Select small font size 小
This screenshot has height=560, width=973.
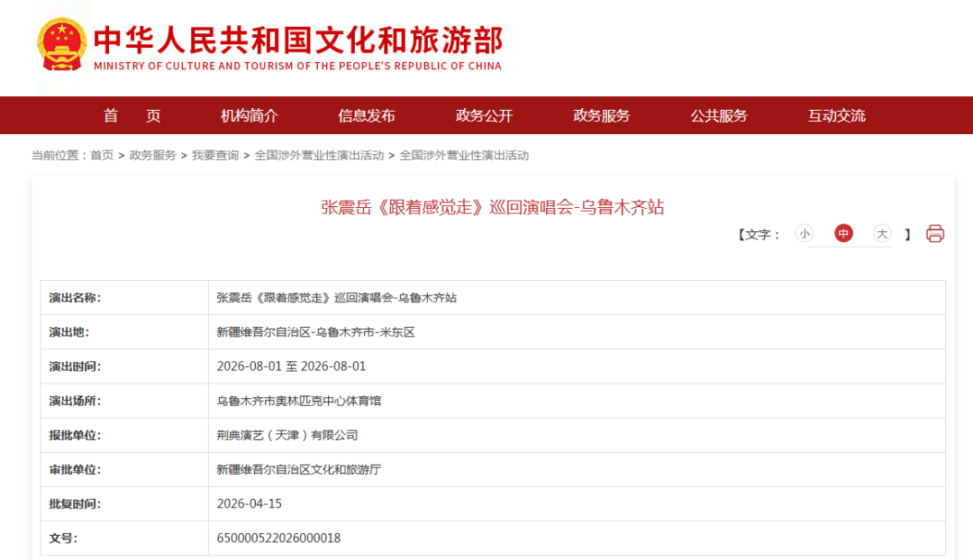[804, 234]
